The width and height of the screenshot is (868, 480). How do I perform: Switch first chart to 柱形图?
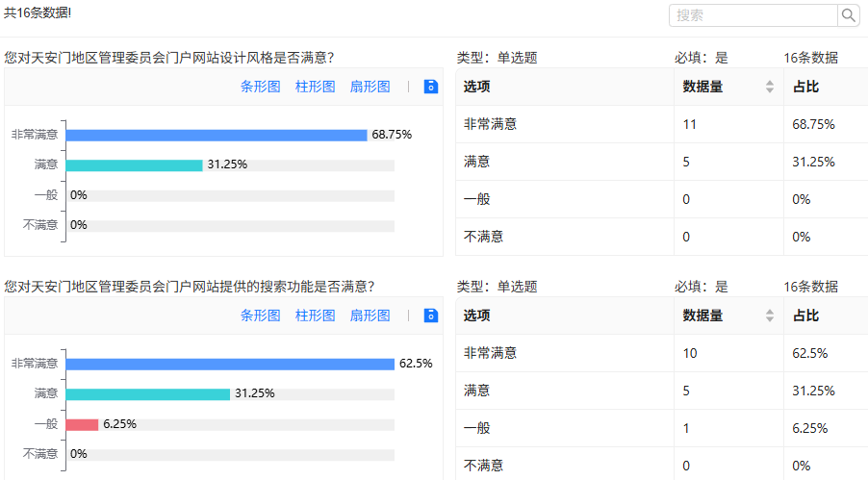[x=315, y=87]
